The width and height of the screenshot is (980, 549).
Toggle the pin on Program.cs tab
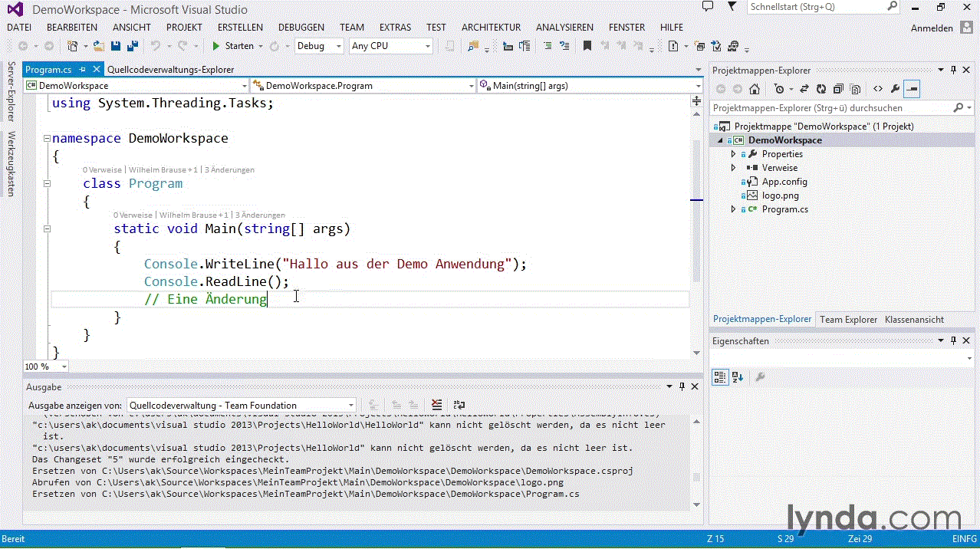click(83, 69)
